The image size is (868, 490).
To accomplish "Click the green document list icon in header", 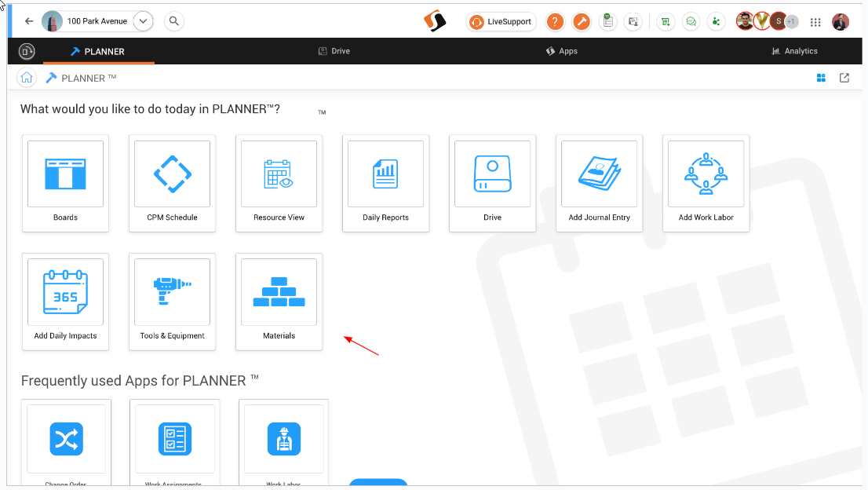I will (666, 21).
